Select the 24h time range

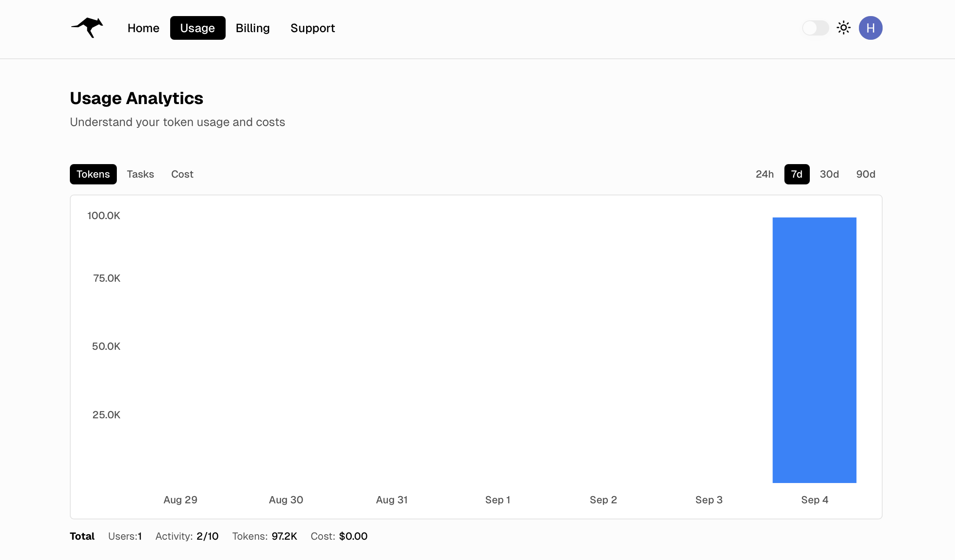click(764, 174)
